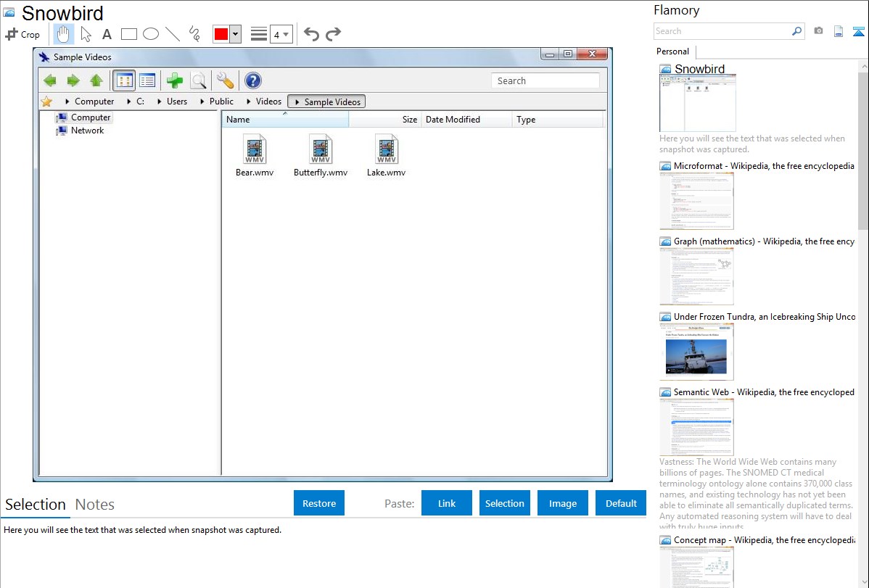
Task: Undo the last annotation
Action: (x=311, y=34)
